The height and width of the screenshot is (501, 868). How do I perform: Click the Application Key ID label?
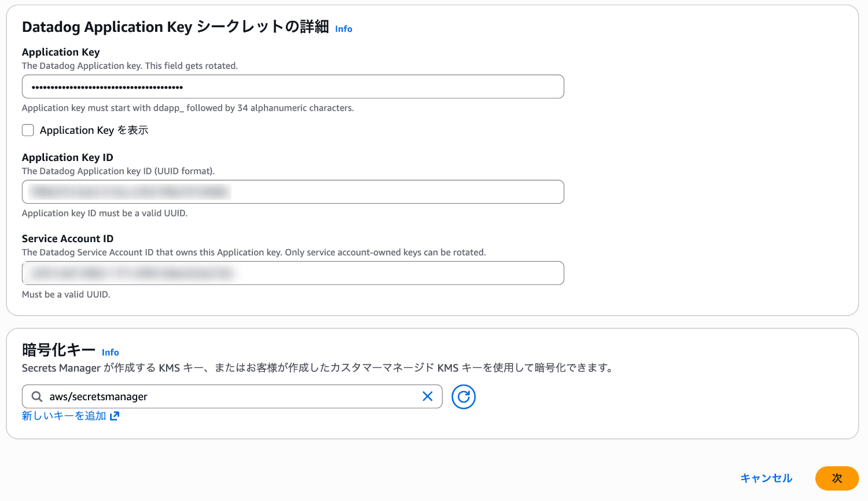[68, 158]
